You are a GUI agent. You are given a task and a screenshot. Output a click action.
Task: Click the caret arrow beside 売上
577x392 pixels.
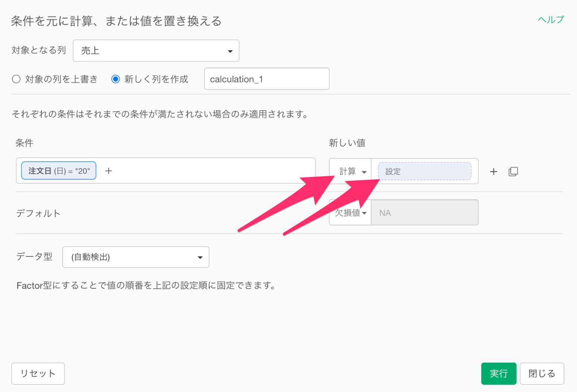click(x=230, y=51)
